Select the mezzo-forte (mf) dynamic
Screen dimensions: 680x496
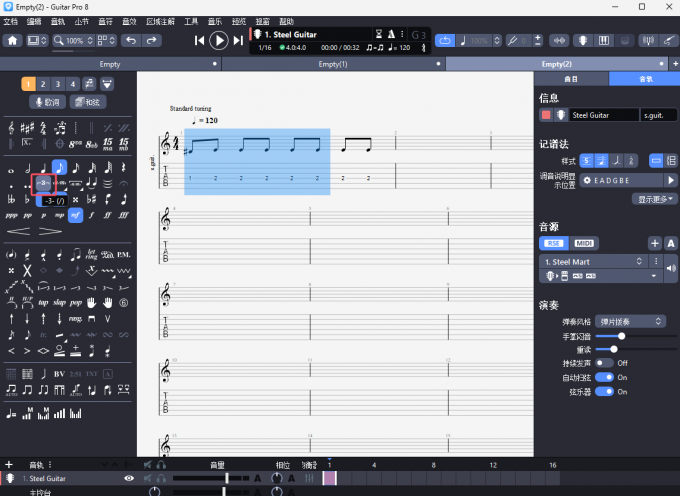[x=76, y=215]
